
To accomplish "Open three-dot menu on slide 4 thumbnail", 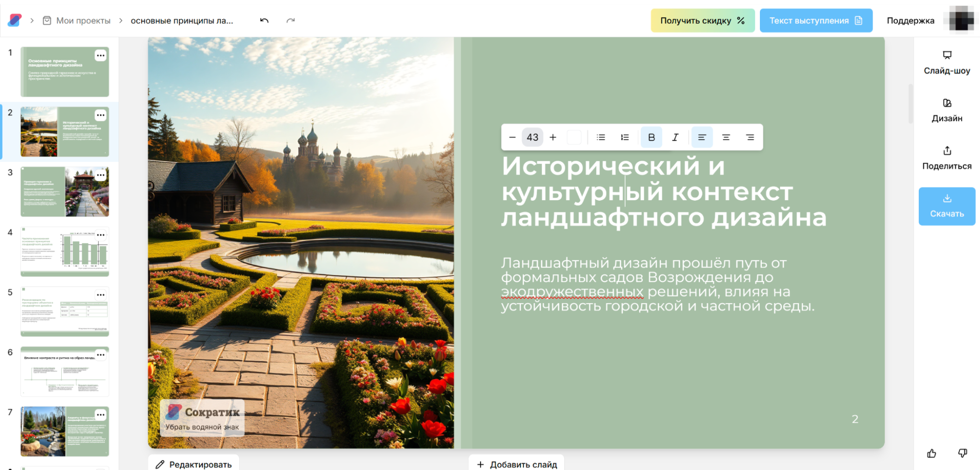I will [101, 235].
